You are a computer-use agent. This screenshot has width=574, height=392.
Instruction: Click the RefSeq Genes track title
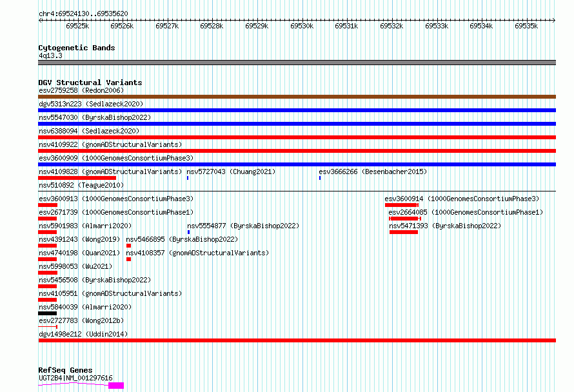point(65,371)
